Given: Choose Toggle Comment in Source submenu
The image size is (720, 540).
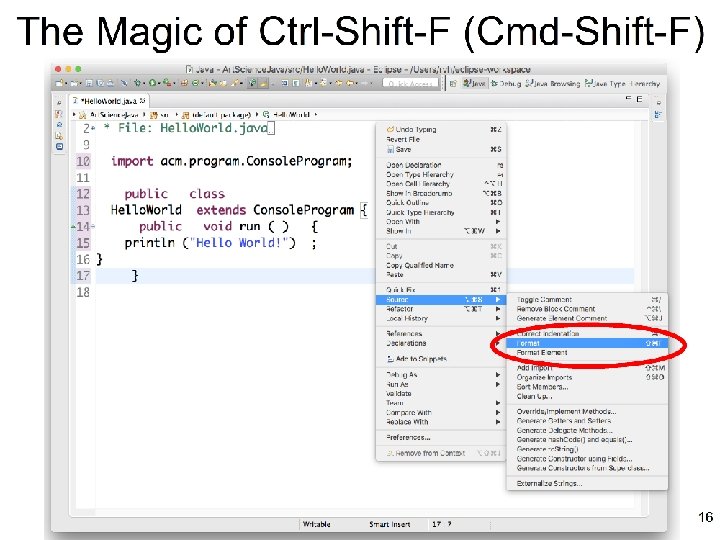Looking at the screenshot, I should point(587,299).
